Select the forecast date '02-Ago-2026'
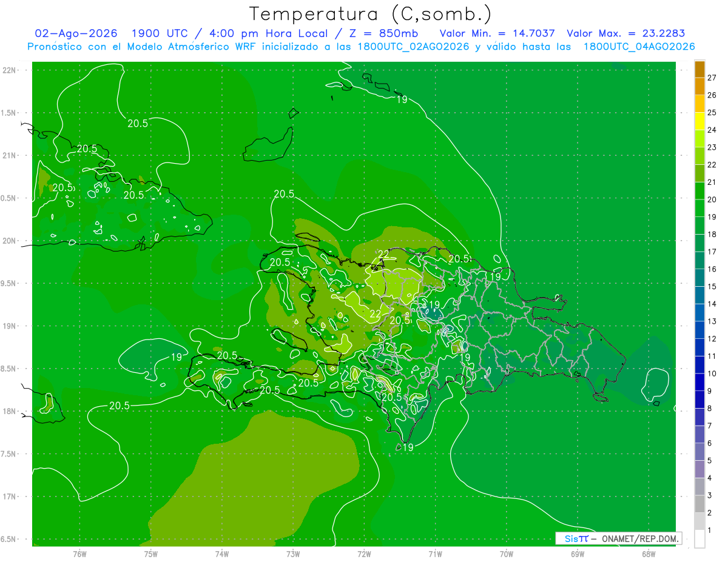728x562 pixels. pos(76,33)
